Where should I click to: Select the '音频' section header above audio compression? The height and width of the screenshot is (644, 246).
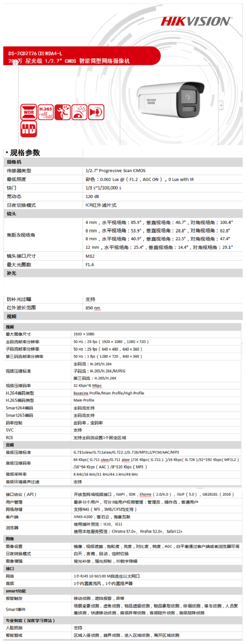(123, 445)
